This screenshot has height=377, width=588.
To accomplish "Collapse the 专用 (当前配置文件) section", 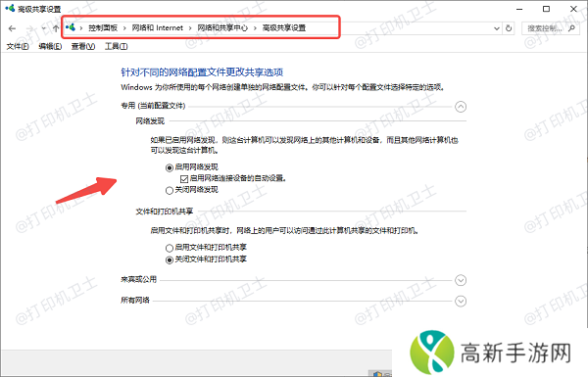I will click(461, 107).
